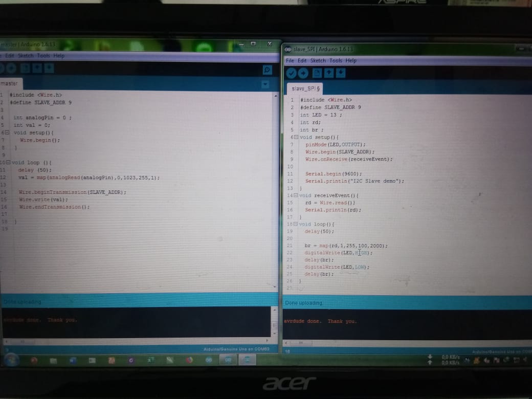The height and width of the screenshot is (399, 532).
Task: Open the Windows Start menu
Action: [11, 360]
